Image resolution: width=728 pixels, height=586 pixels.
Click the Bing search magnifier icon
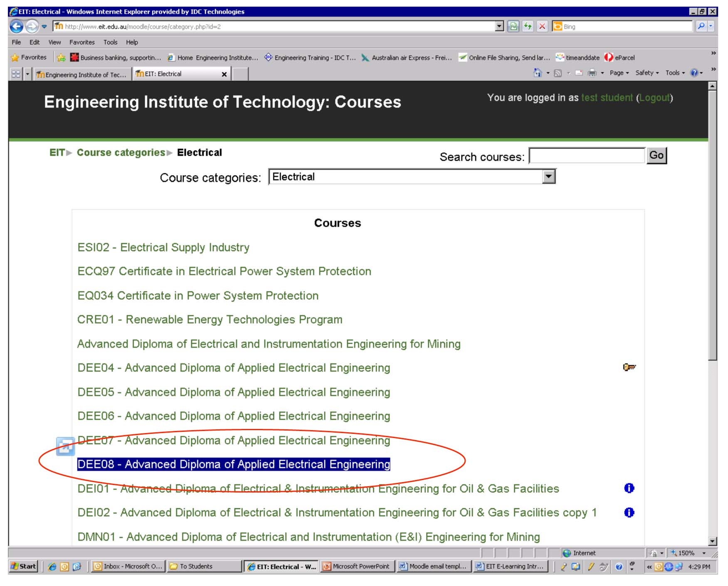click(x=701, y=26)
